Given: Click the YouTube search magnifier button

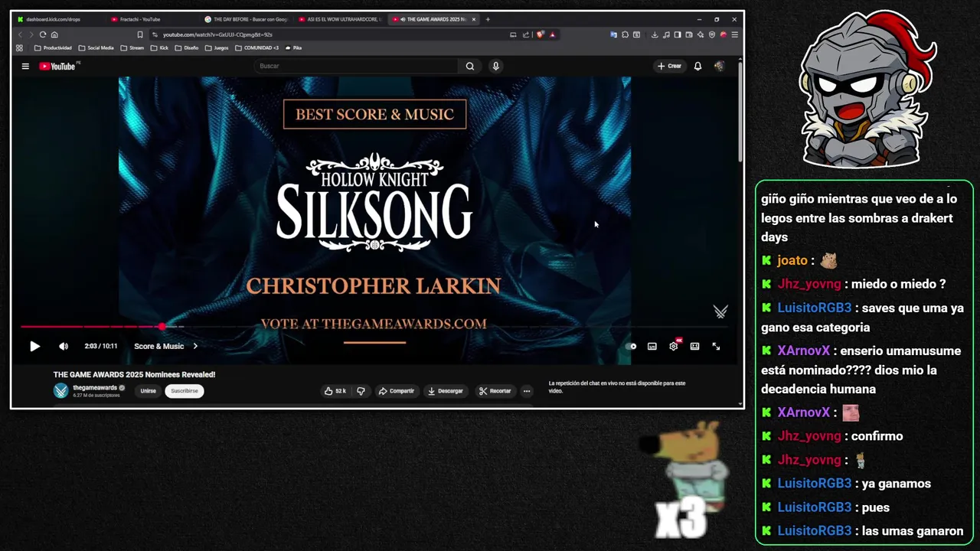Looking at the screenshot, I should pos(470,67).
